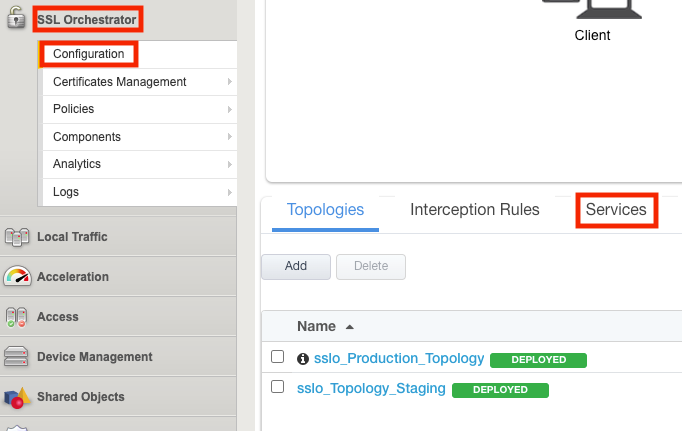Expand the Logs submenu
682x431 pixels.
[230, 192]
